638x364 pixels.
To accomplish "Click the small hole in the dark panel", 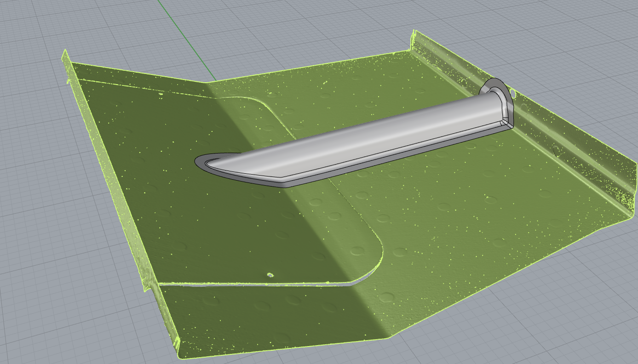I will pos(270,275).
